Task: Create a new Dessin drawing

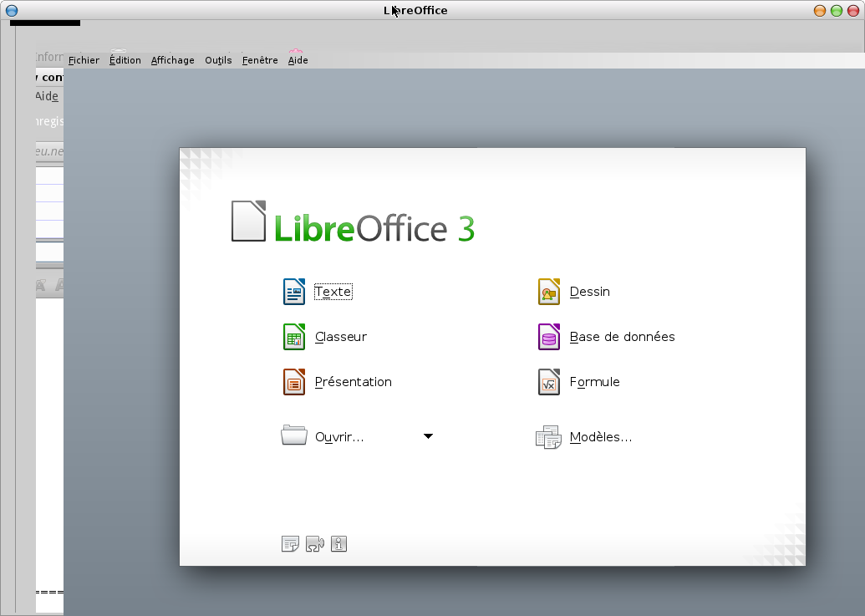Action: pos(573,291)
